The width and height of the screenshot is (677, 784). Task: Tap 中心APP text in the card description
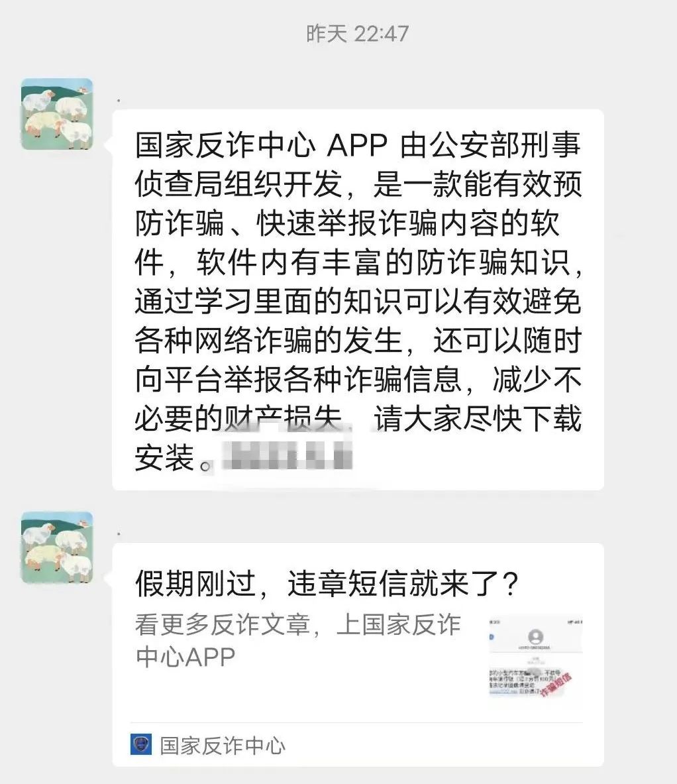point(185,657)
